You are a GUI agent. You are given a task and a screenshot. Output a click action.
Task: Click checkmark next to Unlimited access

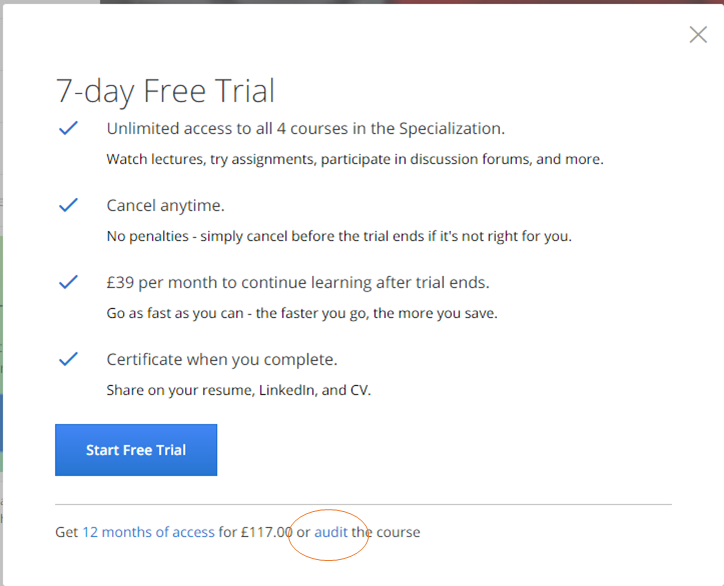pyautogui.click(x=68, y=128)
